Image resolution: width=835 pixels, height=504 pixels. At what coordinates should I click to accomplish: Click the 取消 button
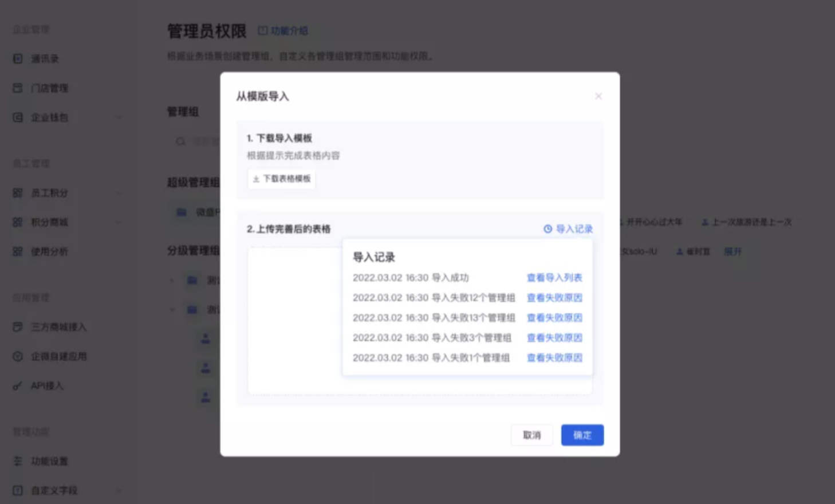point(532,435)
